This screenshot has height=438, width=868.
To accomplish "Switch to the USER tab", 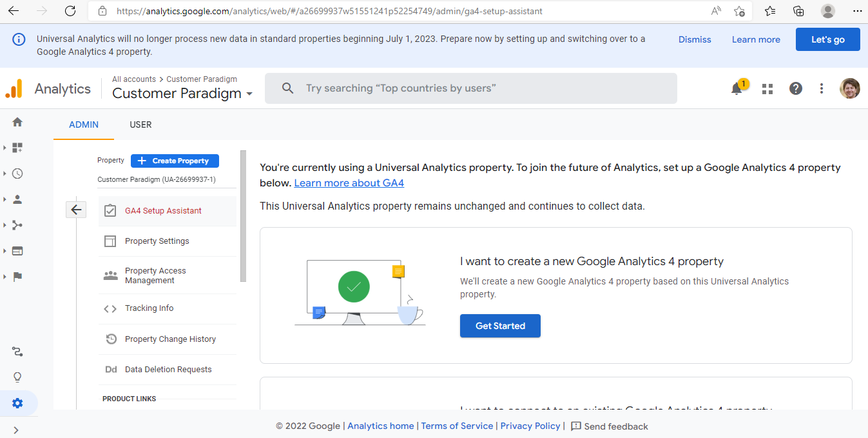I will [x=140, y=124].
